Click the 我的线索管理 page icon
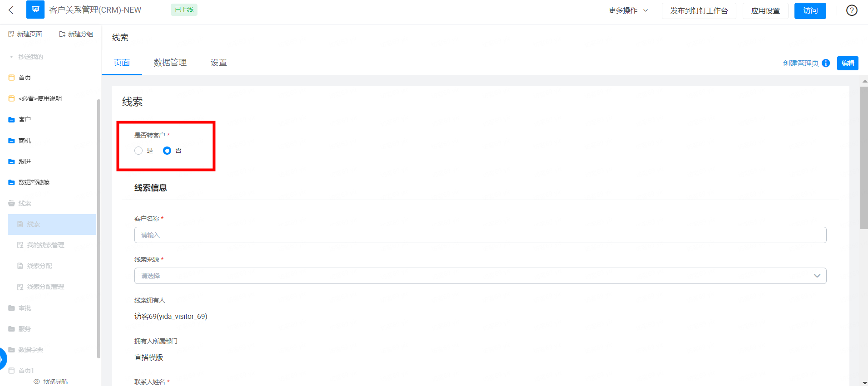This screenshot has height=386, width=868. tap(20, 245)
